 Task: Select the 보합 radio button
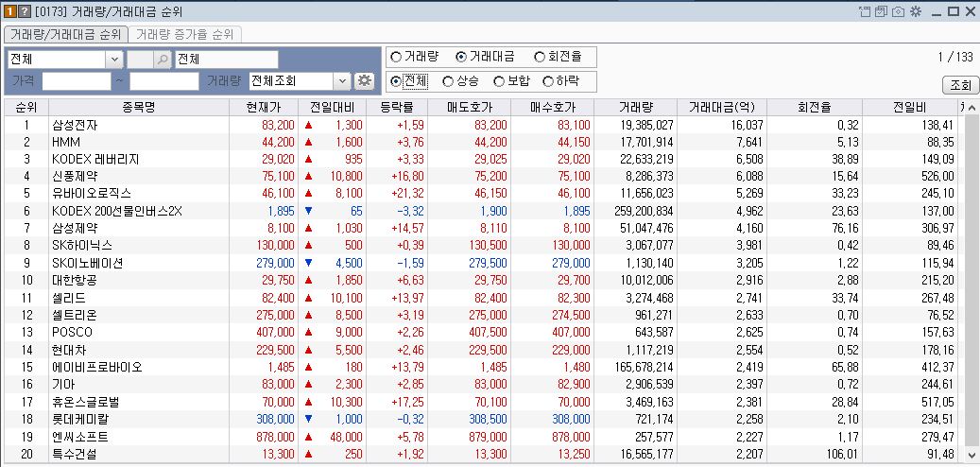point(499,81)
